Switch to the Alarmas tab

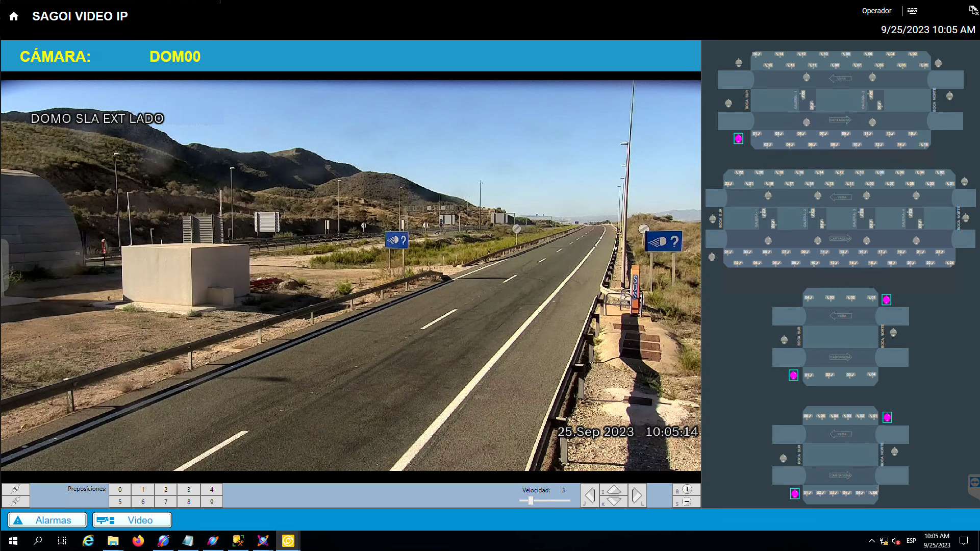pos(47,520)
